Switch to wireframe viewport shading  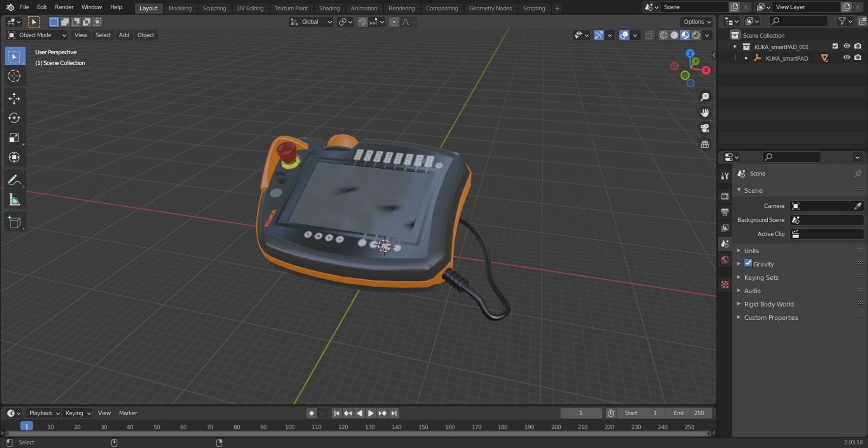[663, 35]
